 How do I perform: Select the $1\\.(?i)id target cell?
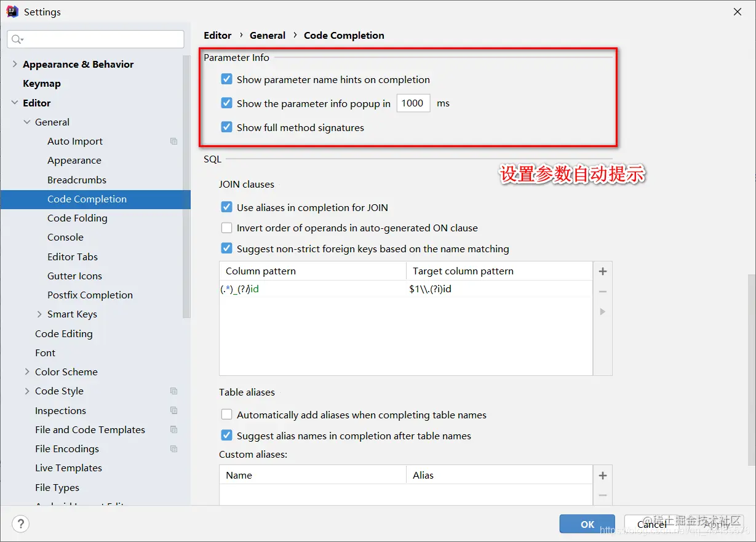coord(499,289)
